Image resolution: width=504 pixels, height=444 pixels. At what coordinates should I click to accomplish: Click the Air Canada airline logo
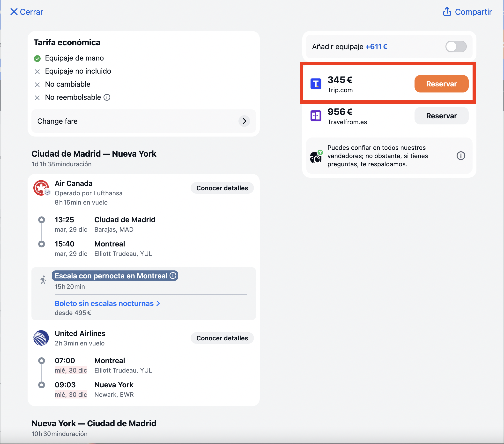point(41,188)
